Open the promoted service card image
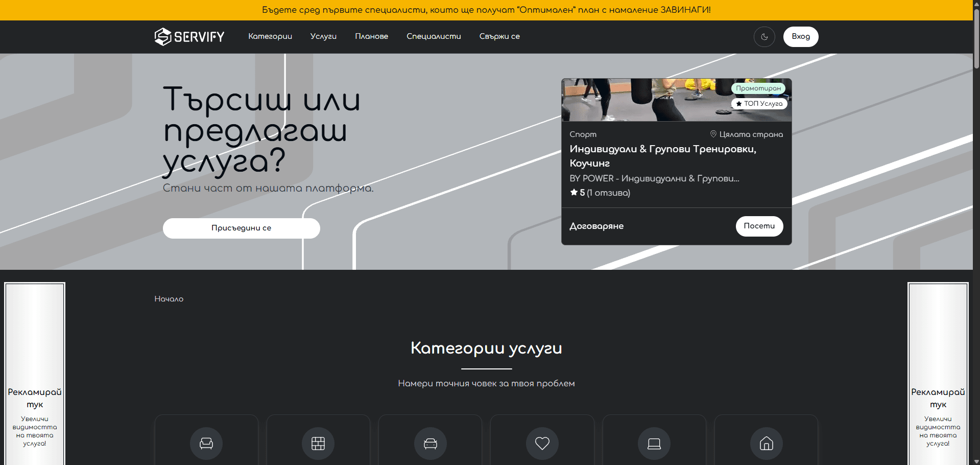This screenshot has height=465, width=980. click(677, 100)
